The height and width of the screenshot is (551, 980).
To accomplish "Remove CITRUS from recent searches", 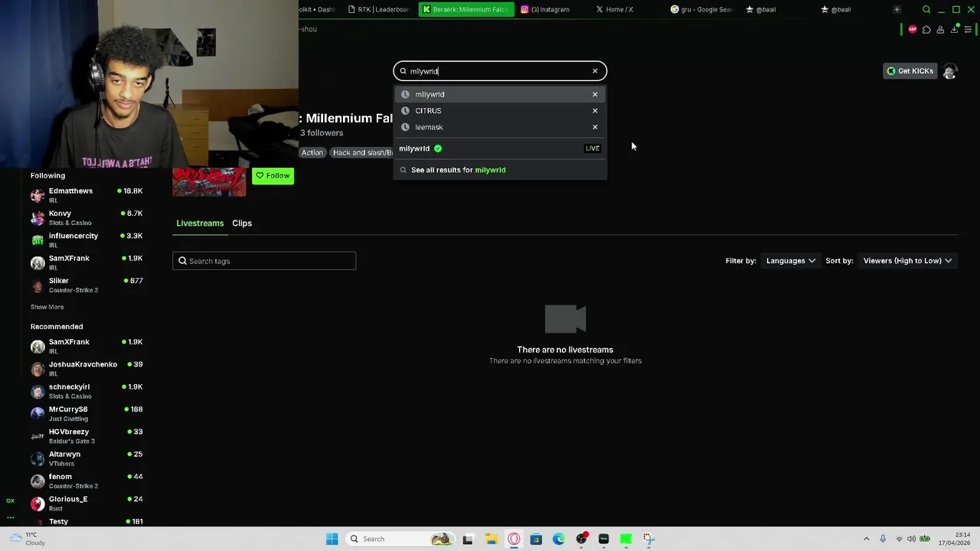I will point(595,111).
